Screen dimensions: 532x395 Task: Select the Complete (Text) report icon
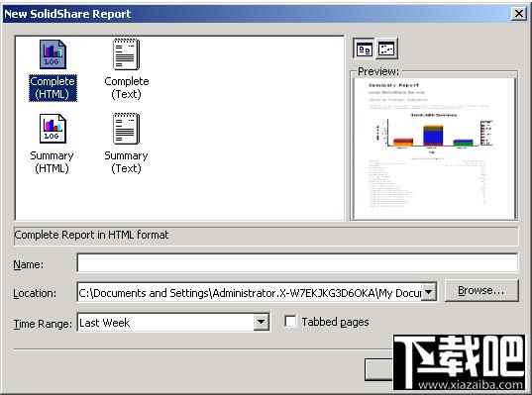(126, 54)
